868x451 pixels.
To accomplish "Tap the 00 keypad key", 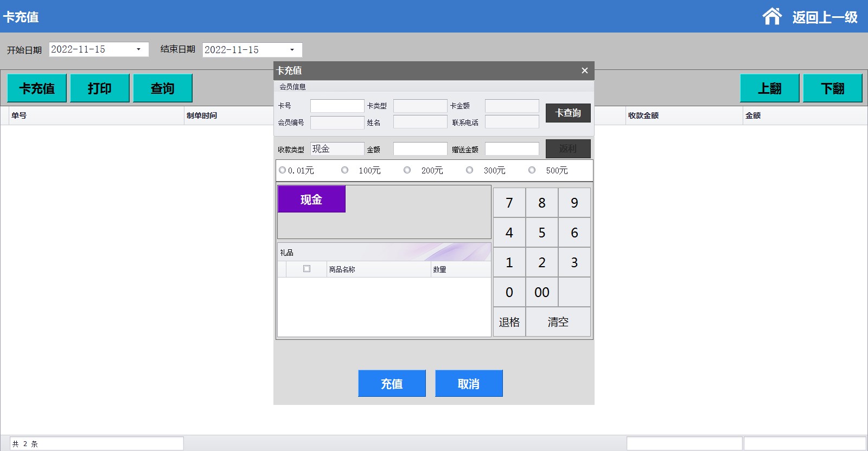I will [x=541, y=292].
